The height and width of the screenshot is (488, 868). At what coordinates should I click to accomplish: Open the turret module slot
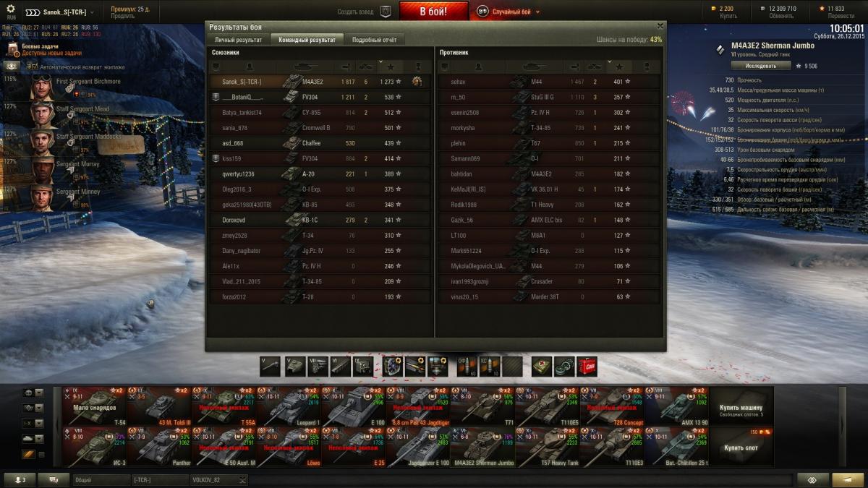pyautogui.click(x=294, y=367)
